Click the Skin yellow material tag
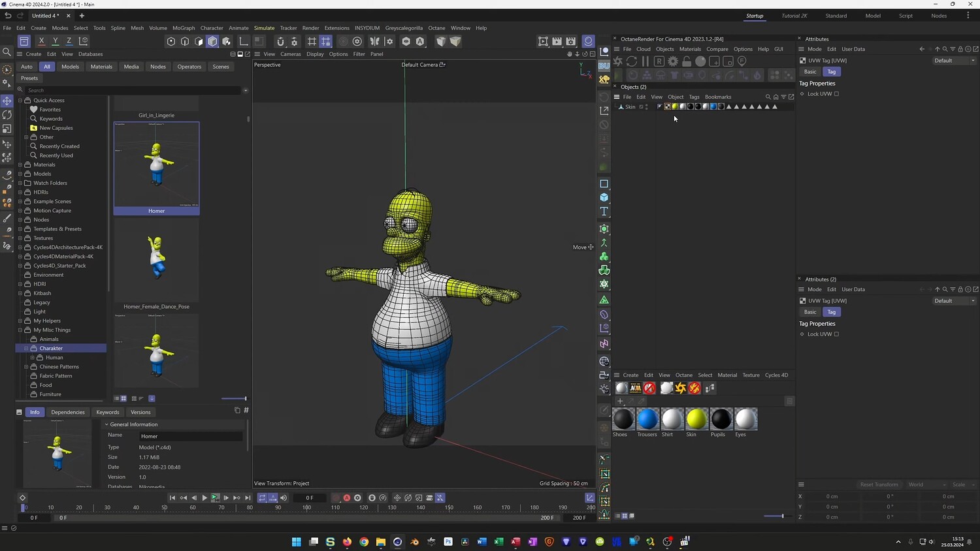The width and height of the screenshot is (980, 551). pyautogui.click(x=675, y=106)
